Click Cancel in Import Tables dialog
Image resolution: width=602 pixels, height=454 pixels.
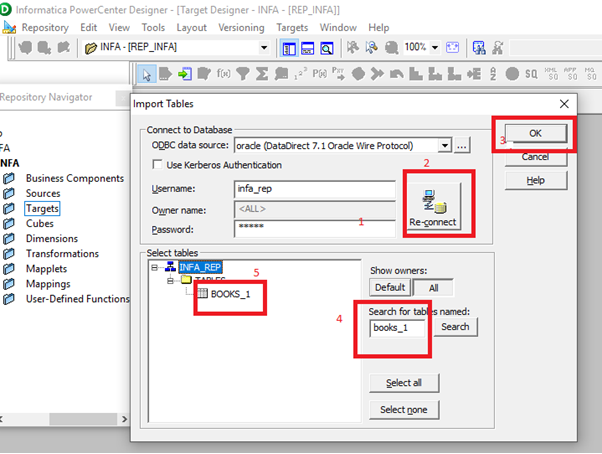tap(536, 157)
